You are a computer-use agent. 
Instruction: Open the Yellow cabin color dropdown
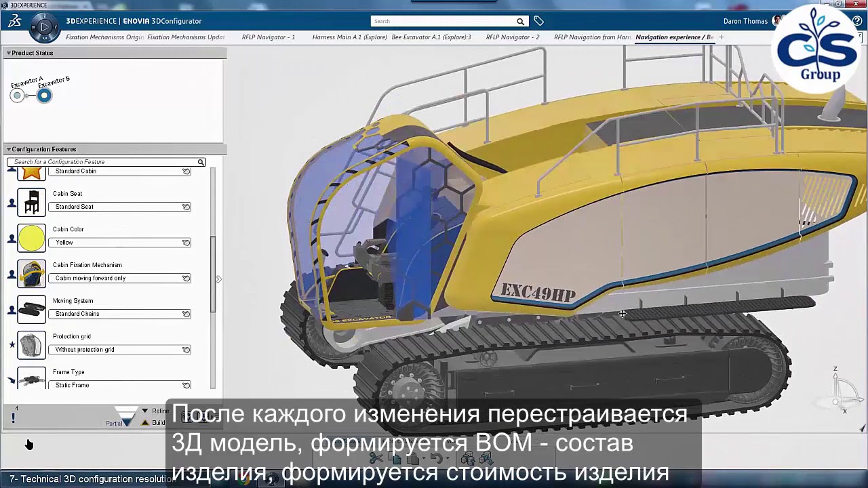coord(119,243)
